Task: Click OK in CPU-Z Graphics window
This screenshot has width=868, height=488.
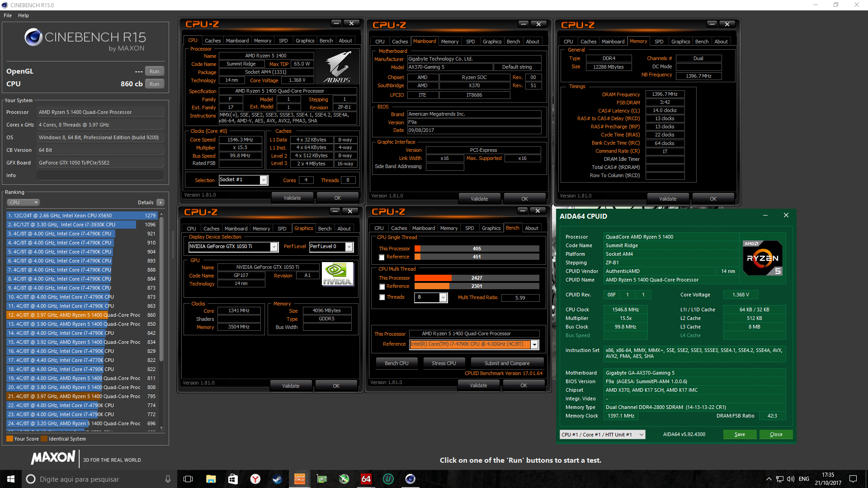Action: pos(336,386)
